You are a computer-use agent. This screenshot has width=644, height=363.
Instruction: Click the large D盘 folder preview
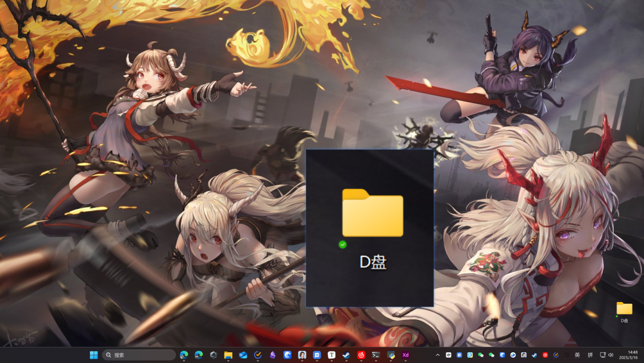(370, 228)
